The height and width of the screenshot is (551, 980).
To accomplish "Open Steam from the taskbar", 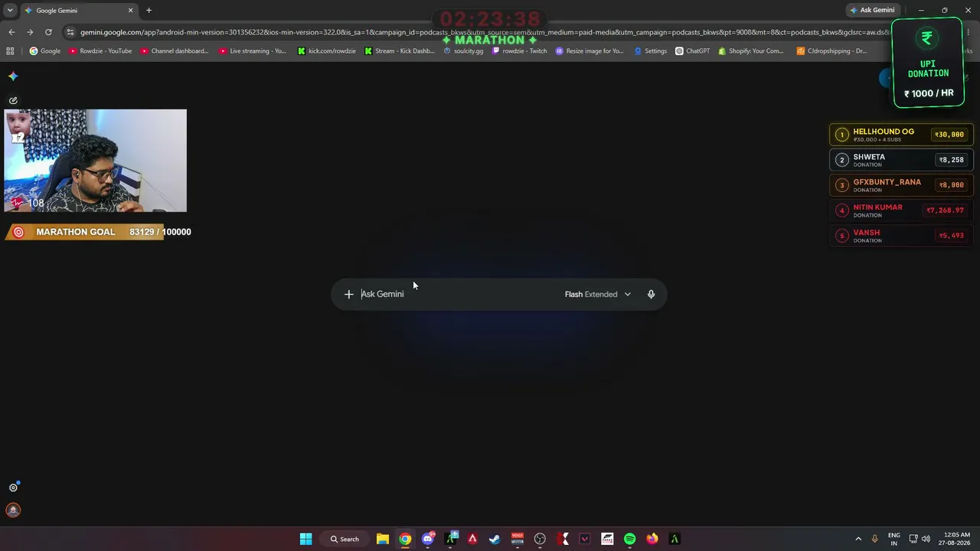I will [495, 539].
